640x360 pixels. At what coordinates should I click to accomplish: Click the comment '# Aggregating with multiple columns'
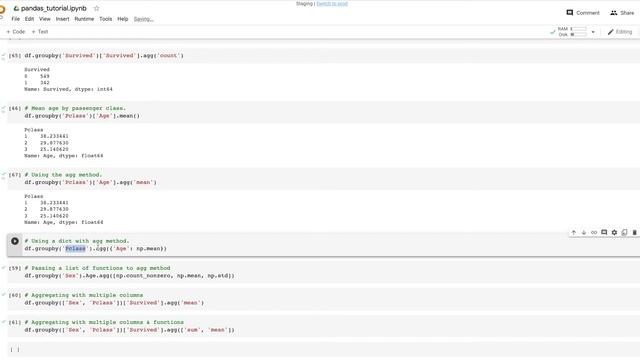(x=84, y=295)
